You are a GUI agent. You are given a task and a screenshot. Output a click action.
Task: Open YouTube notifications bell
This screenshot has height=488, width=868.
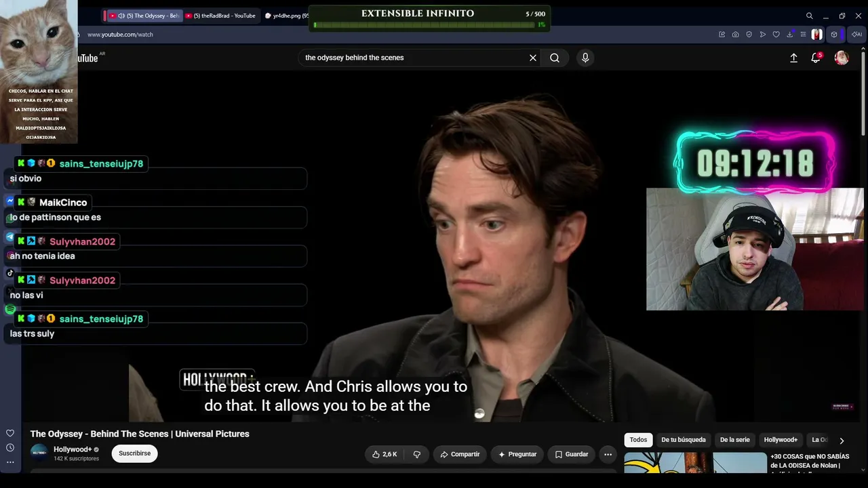point(816,58)
